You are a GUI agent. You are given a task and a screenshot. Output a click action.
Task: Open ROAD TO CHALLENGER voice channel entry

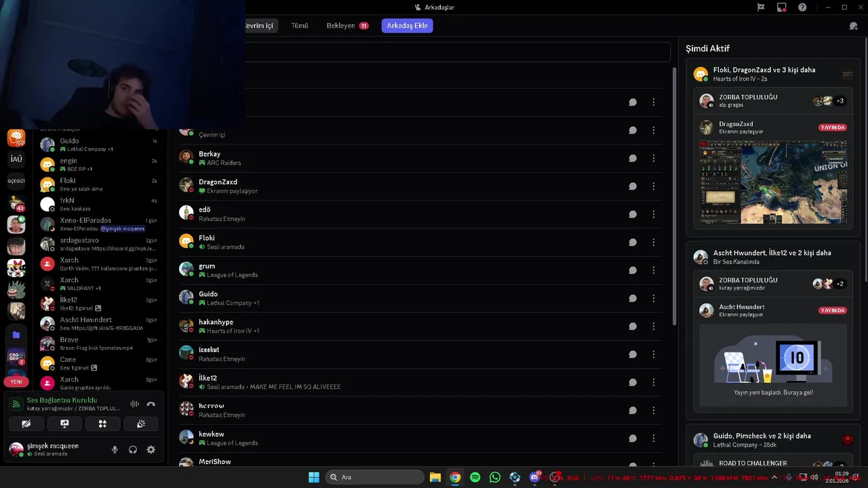(x=772, y=464)
